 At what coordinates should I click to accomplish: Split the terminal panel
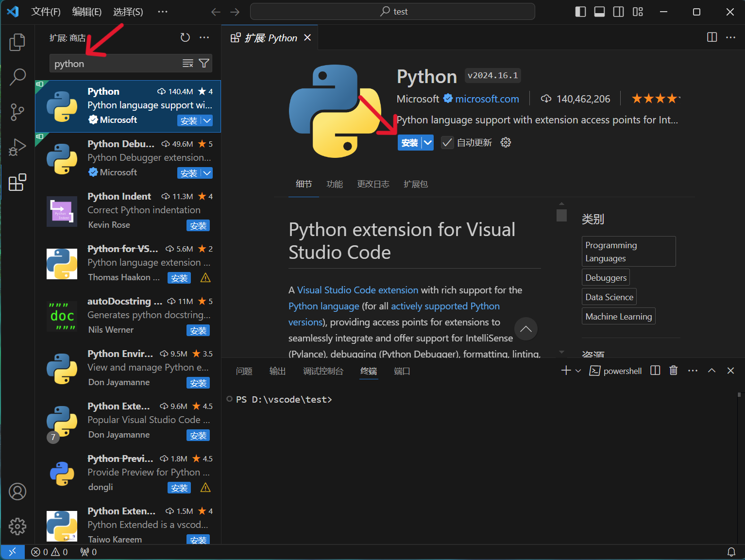[x=655, y=371]
